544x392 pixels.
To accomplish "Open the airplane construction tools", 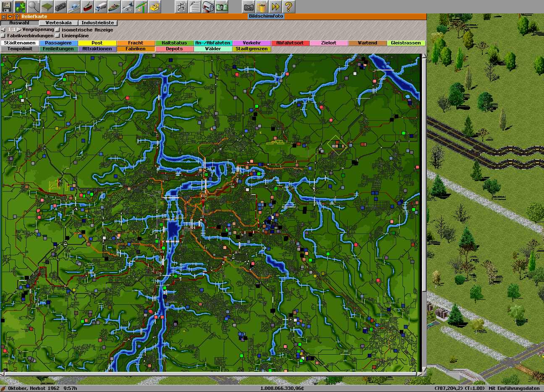I will coord(128,7).
